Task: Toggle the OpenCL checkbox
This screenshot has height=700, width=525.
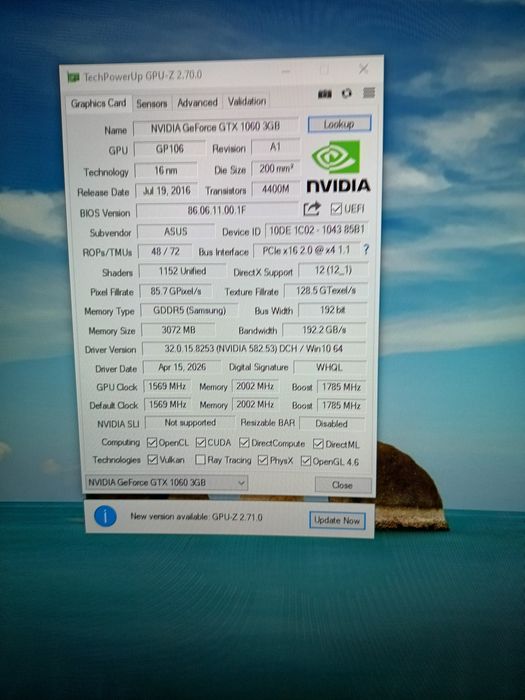Action: [152, 442]
